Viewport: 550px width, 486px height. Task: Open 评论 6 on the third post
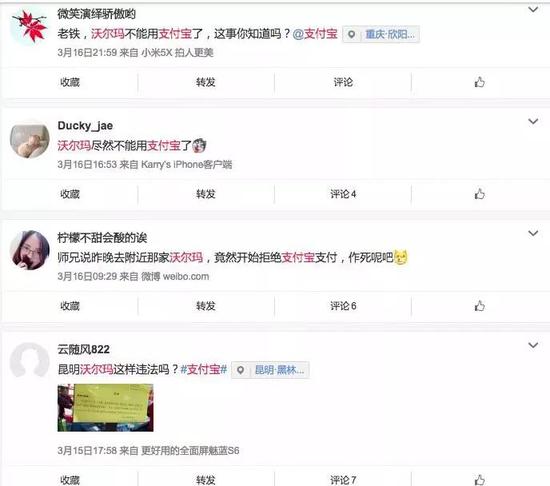343,306
